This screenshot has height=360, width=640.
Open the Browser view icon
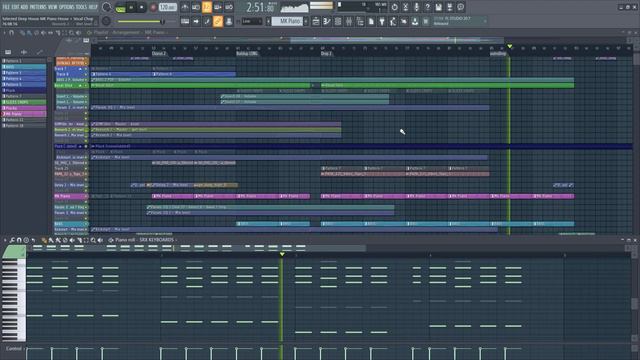coord(360,21)
